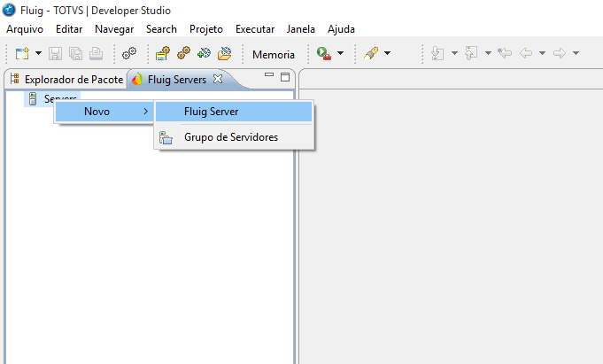Viewport: 603px width, 364px height.
Task: Click the gear-with-list toolbar icon
Action: point(163,53)
